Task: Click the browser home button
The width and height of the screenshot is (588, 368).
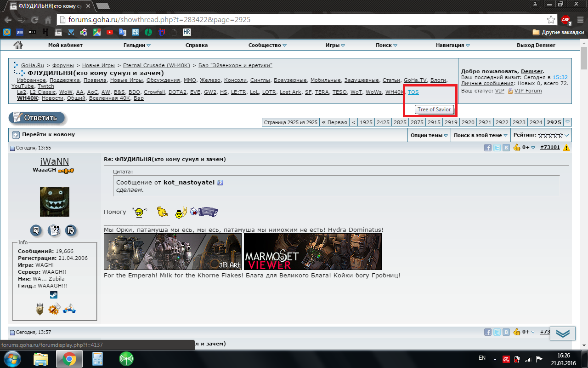Action: pos(48,20)
